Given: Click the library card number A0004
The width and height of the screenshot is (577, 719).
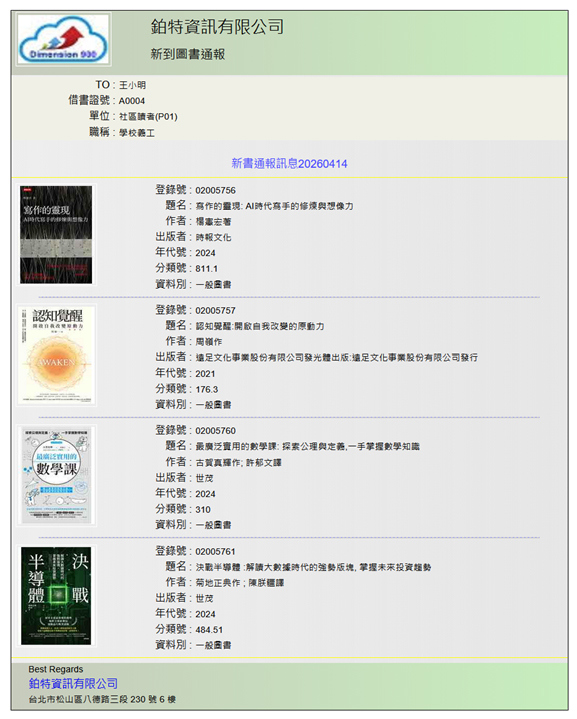Looking at the screenshot, I should coord(132,101).
